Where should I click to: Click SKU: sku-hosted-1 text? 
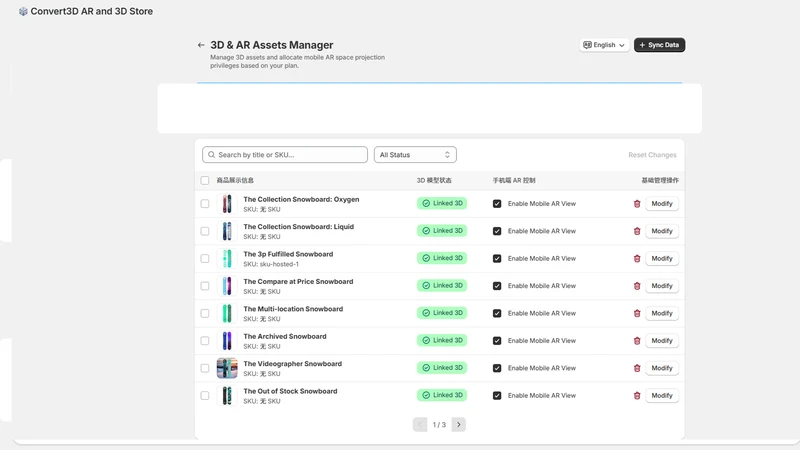click(x=271, y=264)
